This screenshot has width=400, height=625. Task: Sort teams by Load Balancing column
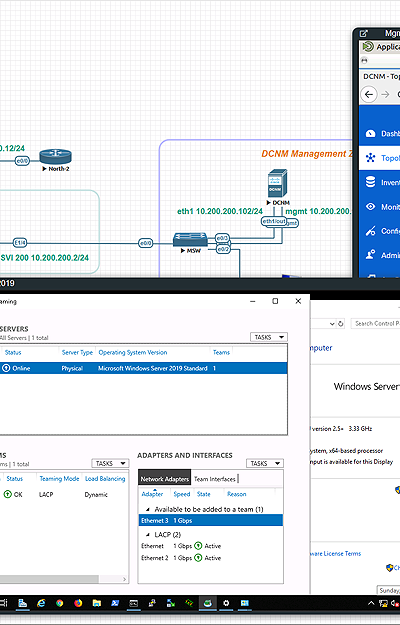click(x=105, y=478)
